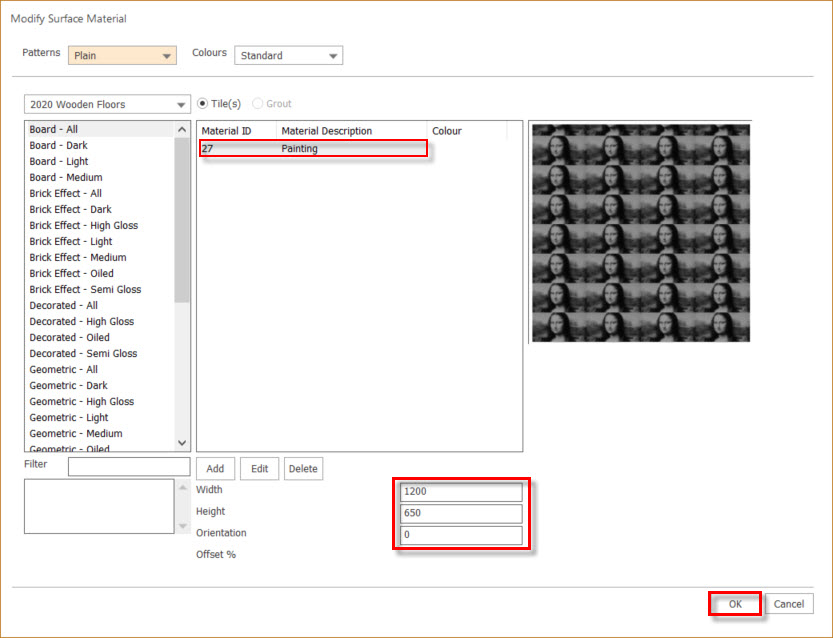Expand the 2020 Wooden Floors category dropdown
The height and width of the screenshot is (638, 833).
[x=107, y=104]
